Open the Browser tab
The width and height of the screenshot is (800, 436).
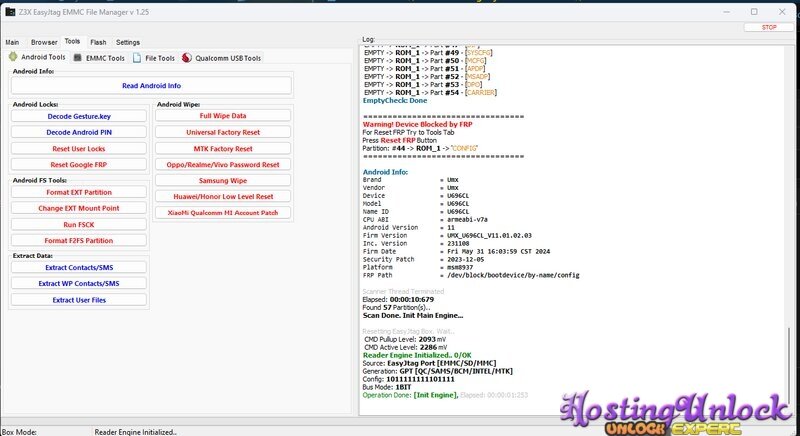43,42
